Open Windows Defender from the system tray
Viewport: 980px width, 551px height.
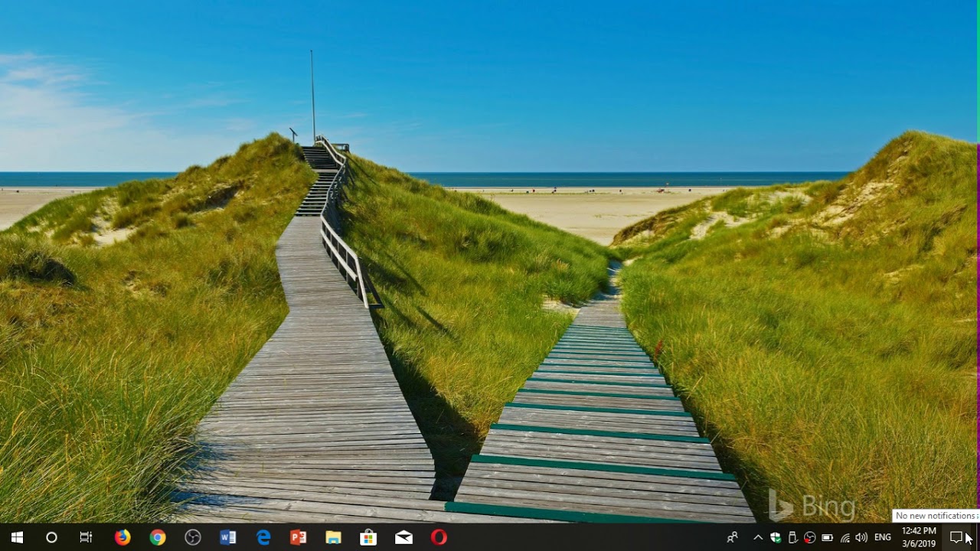pyautogui.click(x=775, y=537)
